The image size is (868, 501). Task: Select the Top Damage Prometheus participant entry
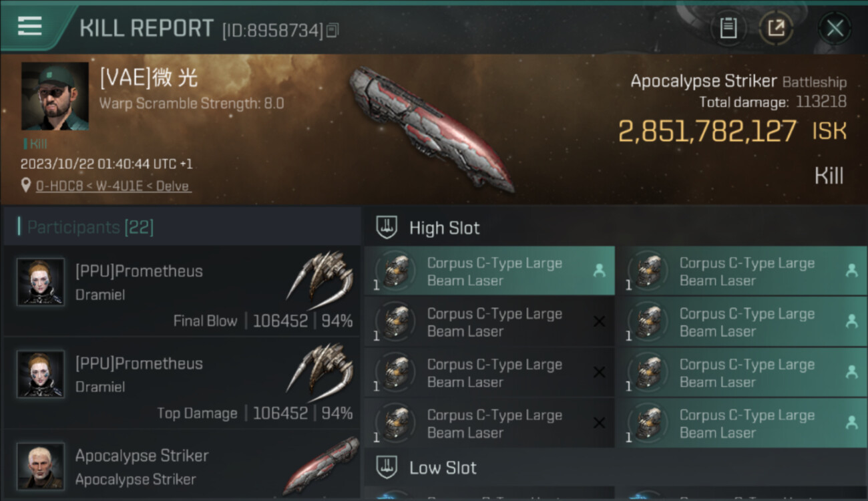pos(182,383)
